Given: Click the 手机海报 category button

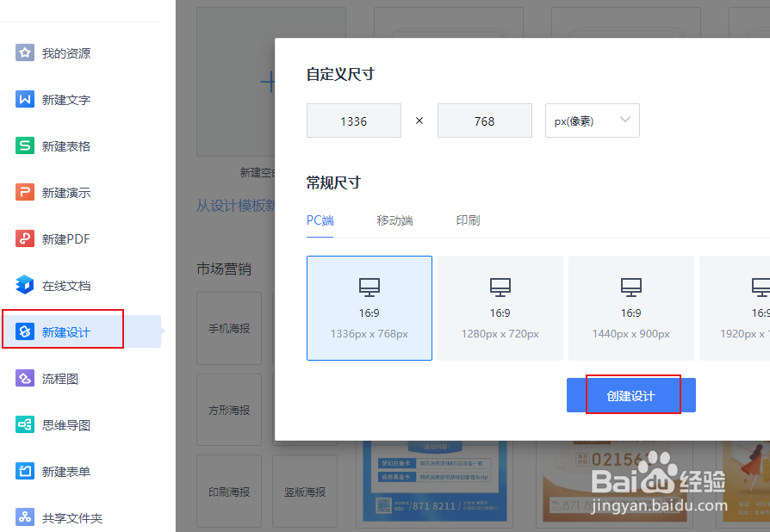Looking at the screenshot, I should pyautogui.click(x=229, y=328).
